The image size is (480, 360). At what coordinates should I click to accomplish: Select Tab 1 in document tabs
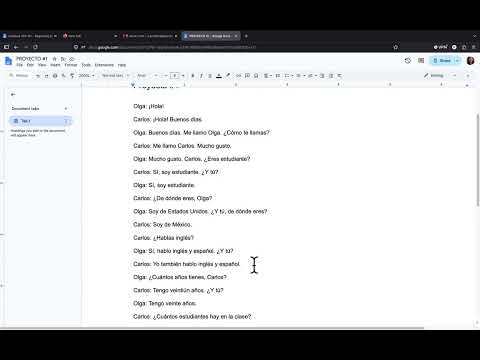pos(40,121)
